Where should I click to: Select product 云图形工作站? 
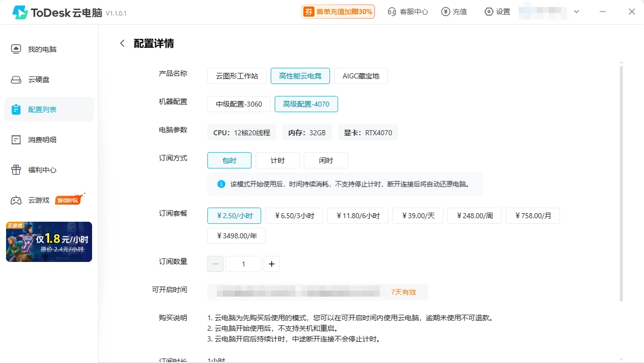237,76
